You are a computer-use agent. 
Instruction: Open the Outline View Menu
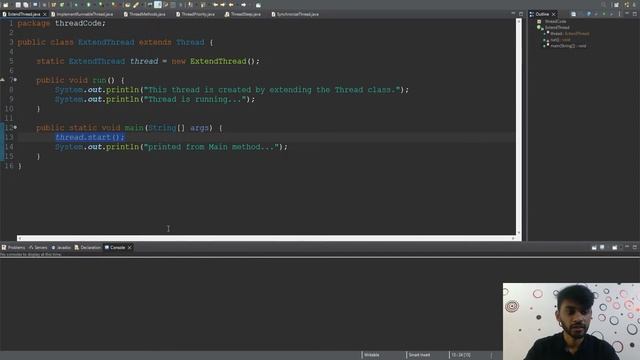[x=620, y=14]
